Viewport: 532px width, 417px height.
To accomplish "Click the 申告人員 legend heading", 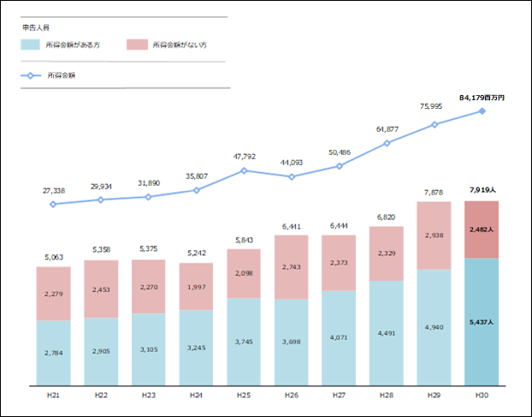I will tap(36, 28).
